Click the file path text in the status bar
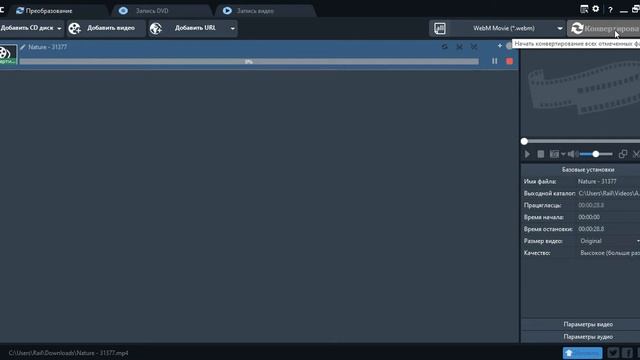 tap(68, 353)
